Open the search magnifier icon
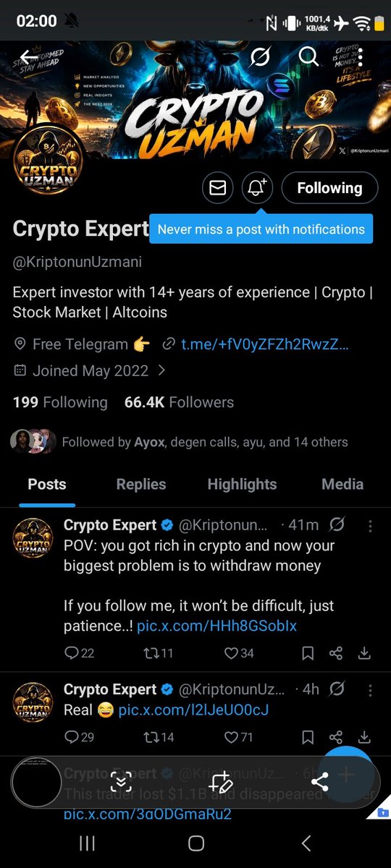Image resolution: width=391 pixels, height=868 pixels. pyautogui.click(x=309, y=56)
